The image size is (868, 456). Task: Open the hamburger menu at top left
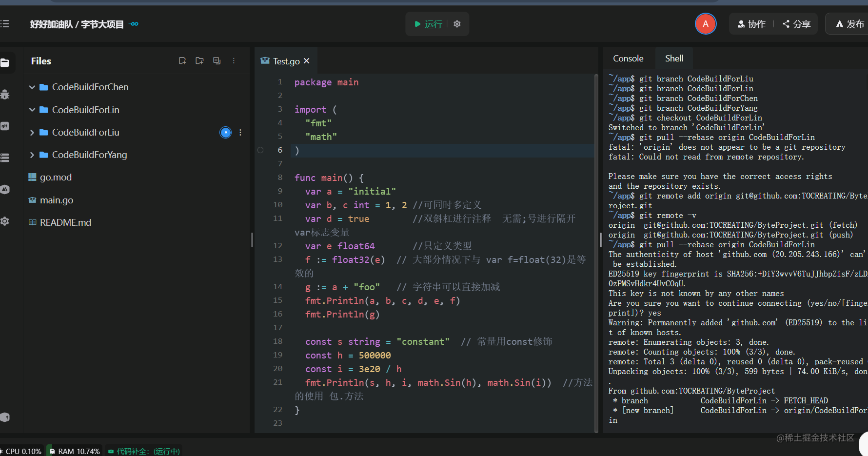tap(5, 24)
